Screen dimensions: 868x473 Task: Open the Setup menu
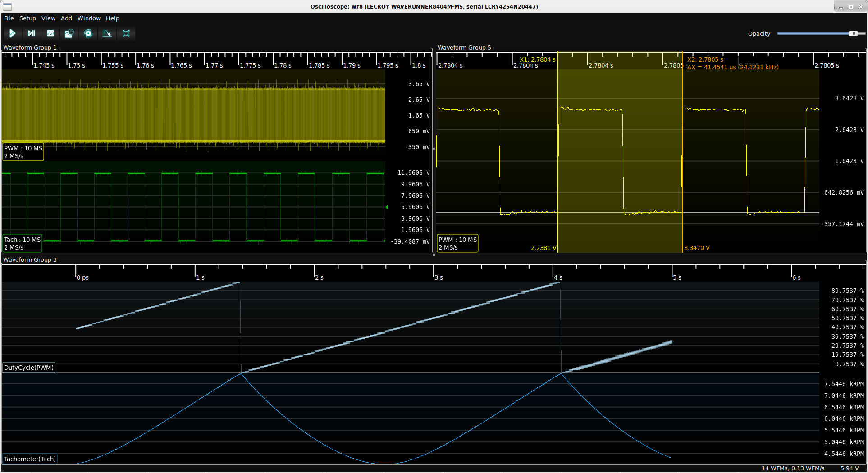(27, 18)
